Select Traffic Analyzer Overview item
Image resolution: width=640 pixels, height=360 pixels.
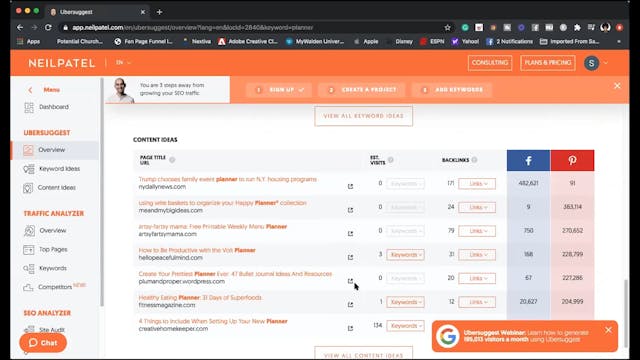click(53, 231)
